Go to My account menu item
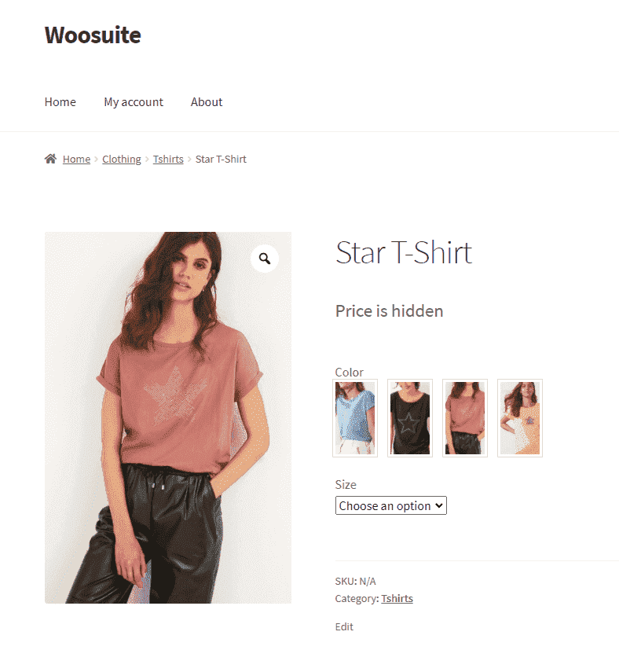This screenshot has height=672, width=619. tap(134, 102)
